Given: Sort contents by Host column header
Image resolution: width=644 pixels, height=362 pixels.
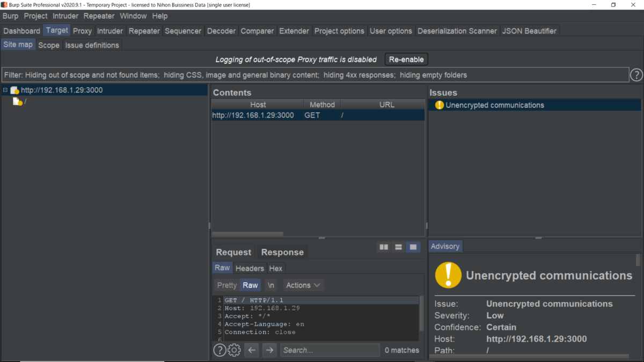Looking at the screenshot, I should coord(258,105).
